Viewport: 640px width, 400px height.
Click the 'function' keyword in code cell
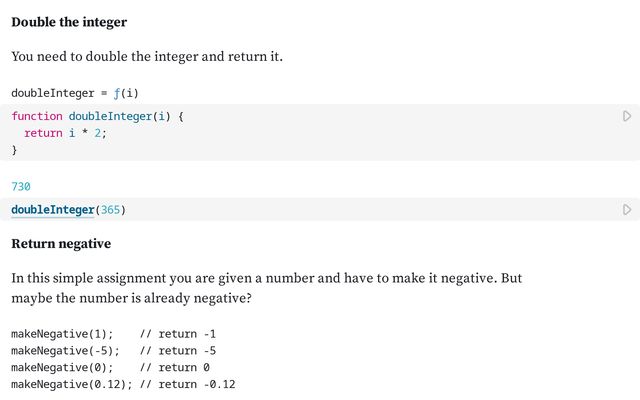pos(36,116)
